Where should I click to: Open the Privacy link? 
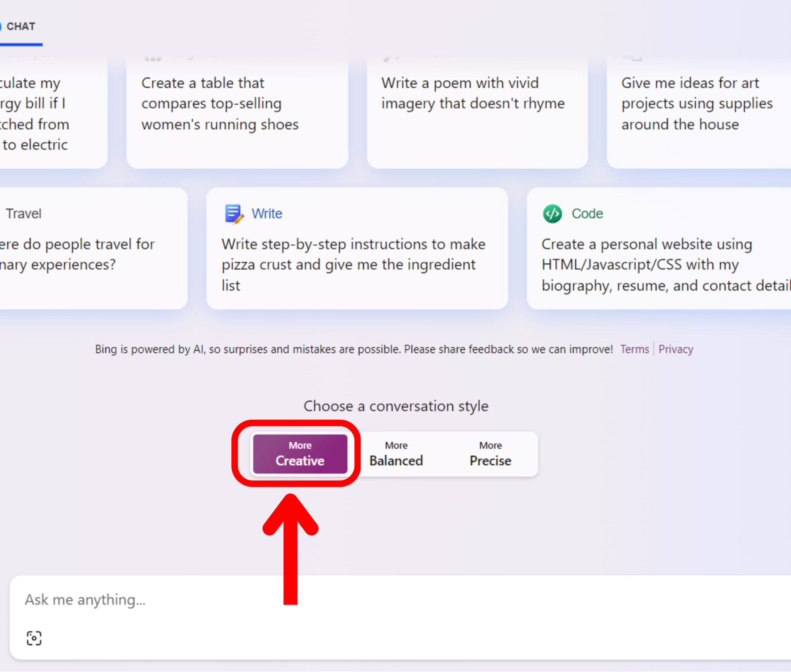tap(676, 349)
